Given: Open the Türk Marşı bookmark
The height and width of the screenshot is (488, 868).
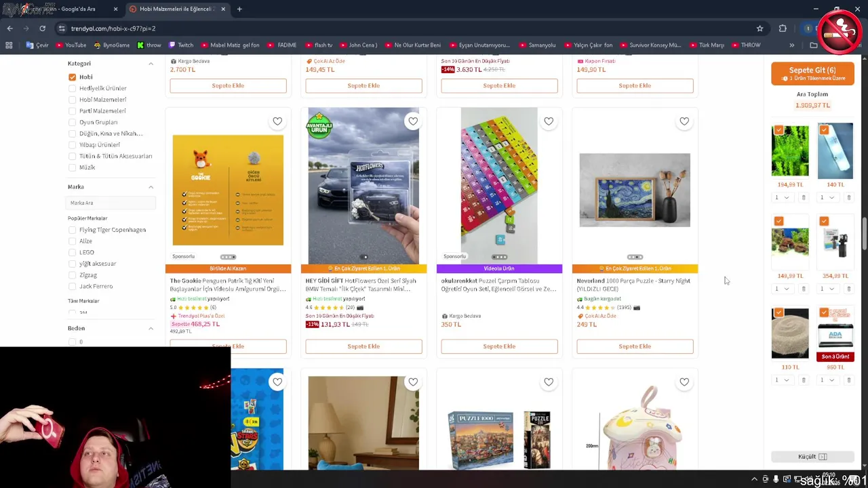Looking at the screenshot, I should pyautogui.click(x=706, y=45).
